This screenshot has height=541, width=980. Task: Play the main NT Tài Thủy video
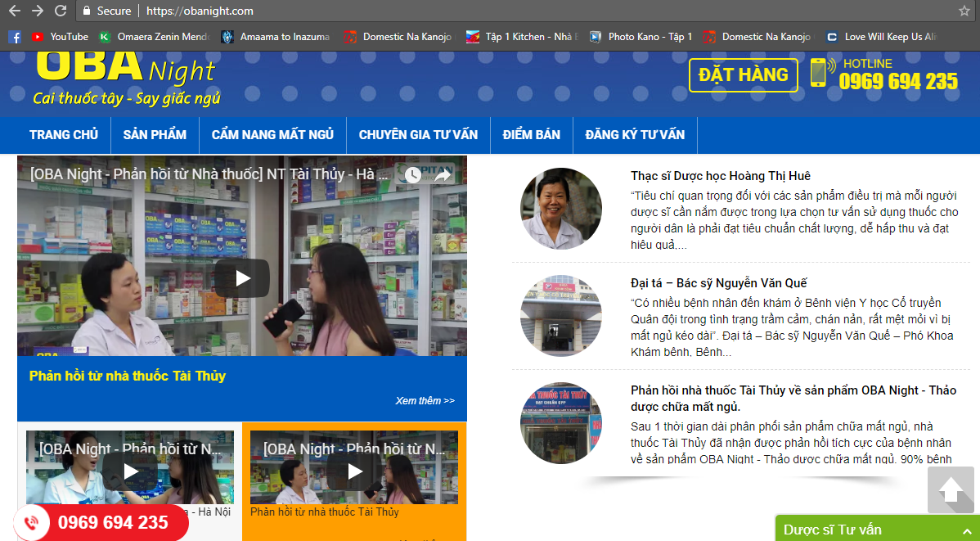tap(242, 278)
